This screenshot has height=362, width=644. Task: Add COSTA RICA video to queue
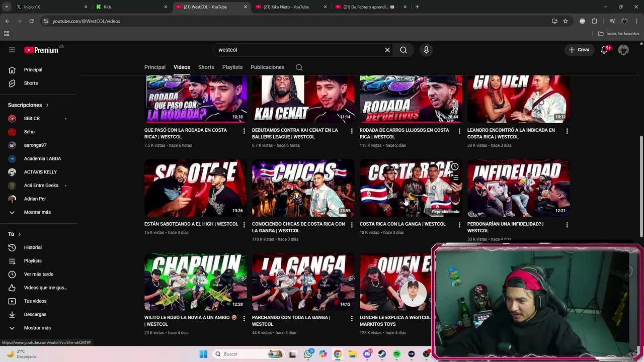(455, 177)
